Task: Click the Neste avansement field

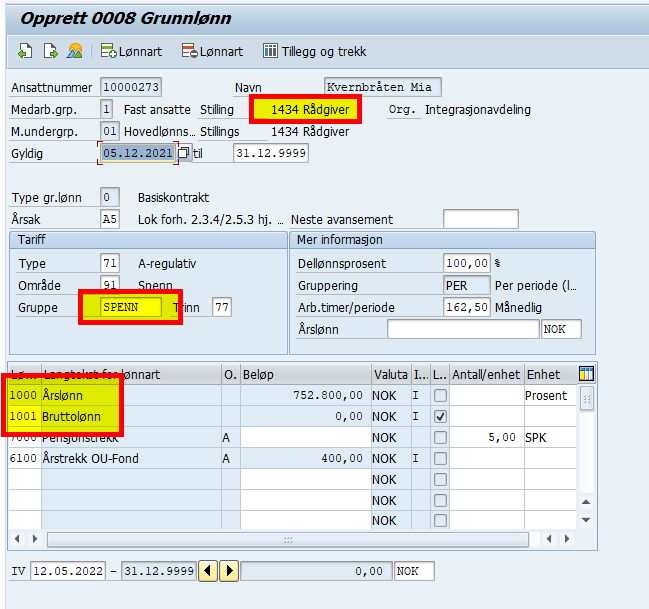Action: [481, 219]
